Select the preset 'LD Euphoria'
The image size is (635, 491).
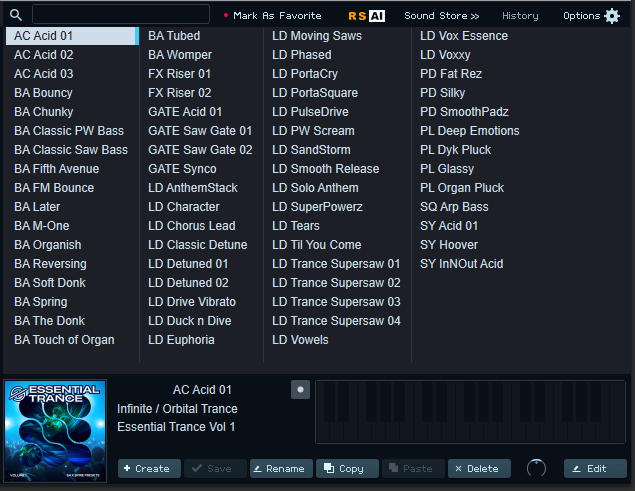pos(181,340)
